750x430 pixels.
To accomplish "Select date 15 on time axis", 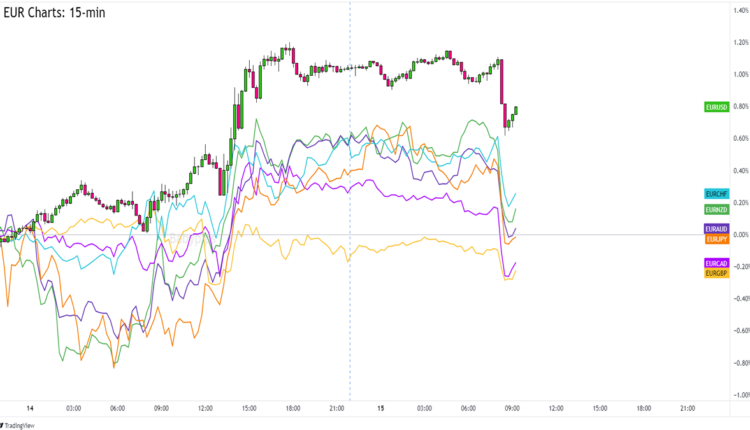I will point(381,408).
